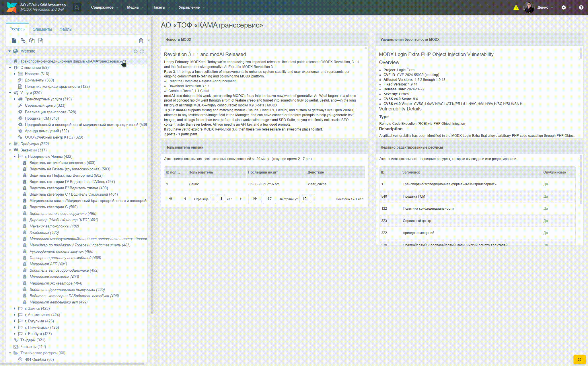The image size is (588, 366).
Task: Expand the г. Елабуга tree node
Action: pos(15,334)
